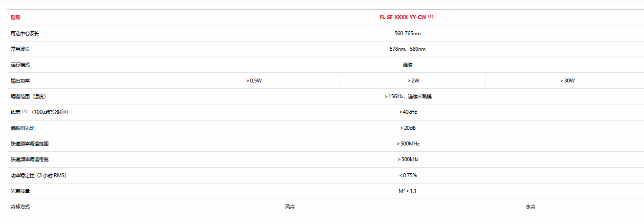
Task: Select the 风冷 cooling option cell
Action: [290, 207]
